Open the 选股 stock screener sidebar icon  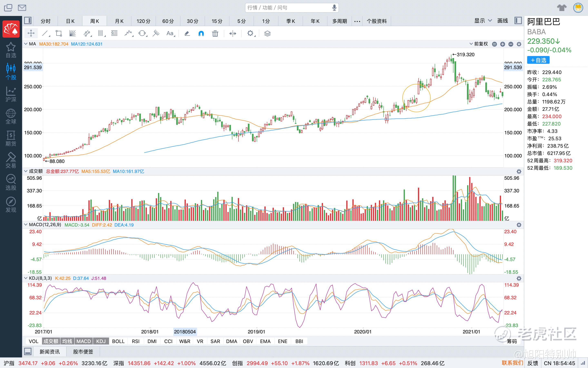tap(11, 183)
